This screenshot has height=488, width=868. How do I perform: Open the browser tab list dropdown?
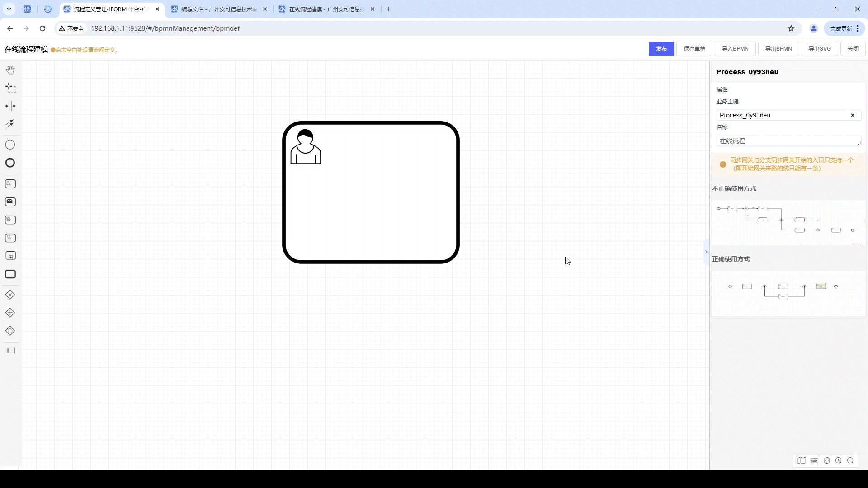(9, 9)
